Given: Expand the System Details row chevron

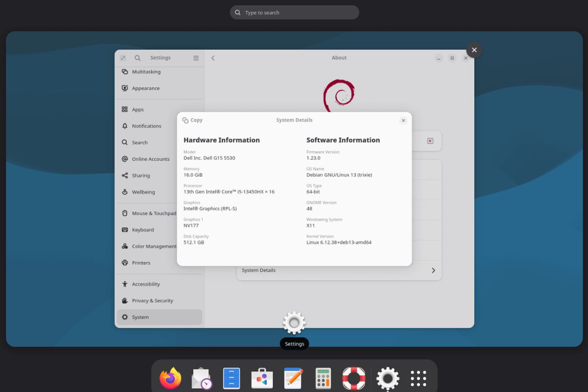Looking at the screenshot, I should point(433,270).
